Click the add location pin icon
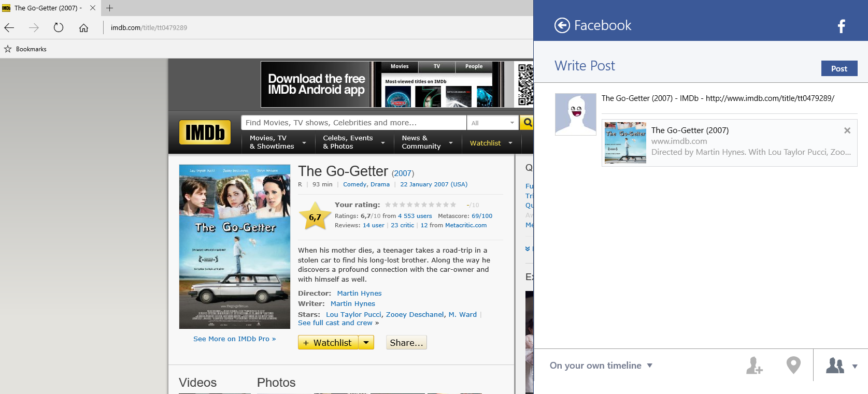 pos(793,365)
